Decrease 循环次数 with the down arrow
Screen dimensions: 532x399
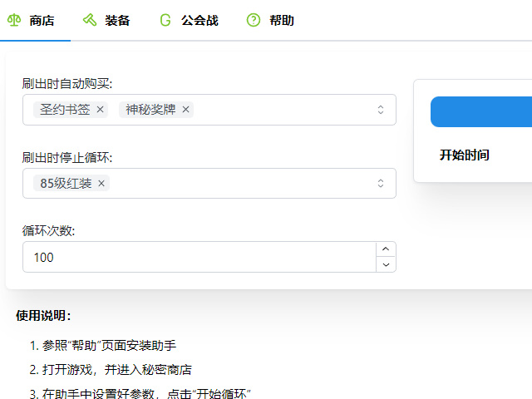[x=385, y=264]
